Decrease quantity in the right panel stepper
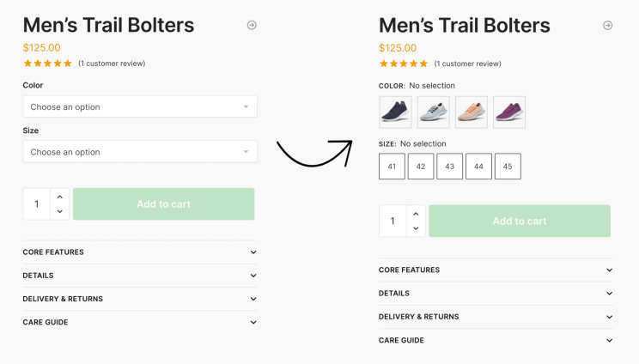639x364 pixels. click(416, 228)
